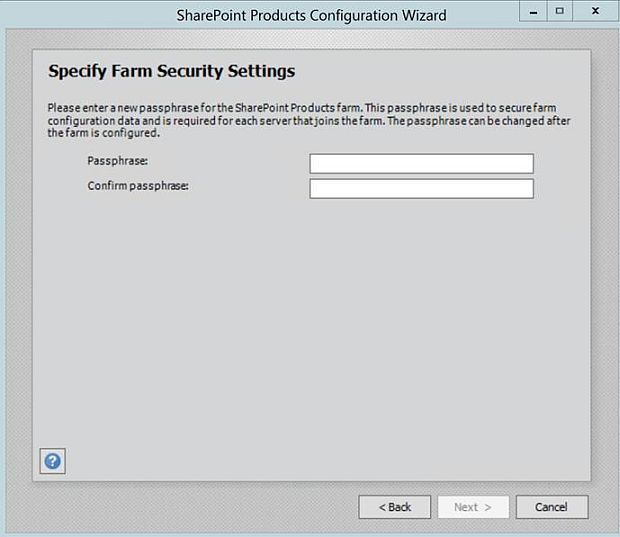Click the SharePoint Products Configuration Wizard title

pos(312,15)
